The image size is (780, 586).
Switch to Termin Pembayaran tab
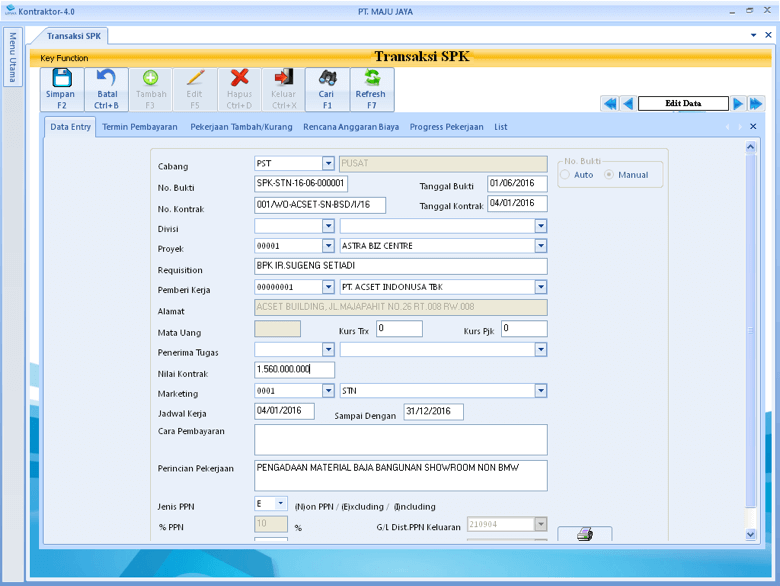(140, 127)
